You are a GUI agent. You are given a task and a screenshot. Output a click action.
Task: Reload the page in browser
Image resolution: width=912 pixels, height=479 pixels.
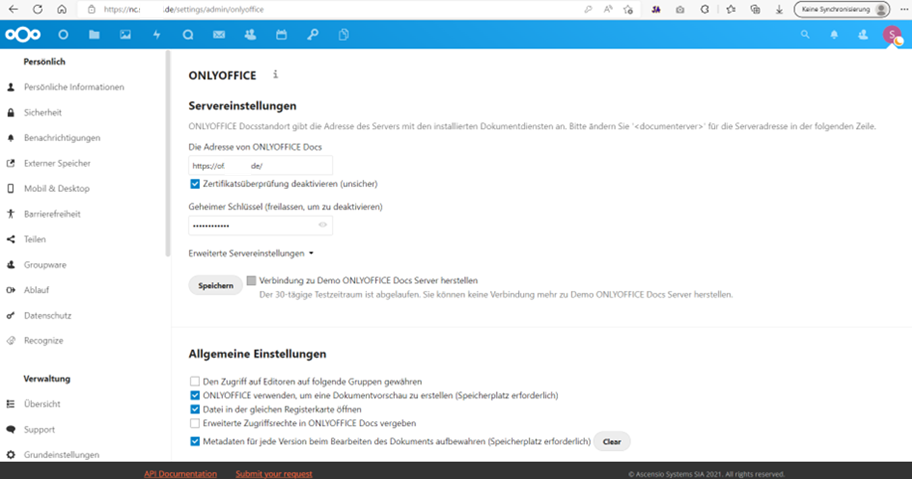tap(38, 9)
